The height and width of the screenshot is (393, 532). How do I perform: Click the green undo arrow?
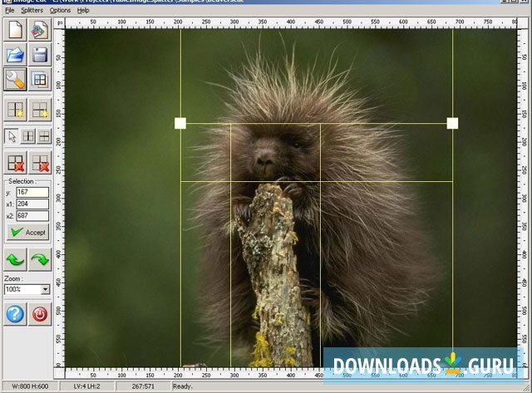click(x=15, y=258)
